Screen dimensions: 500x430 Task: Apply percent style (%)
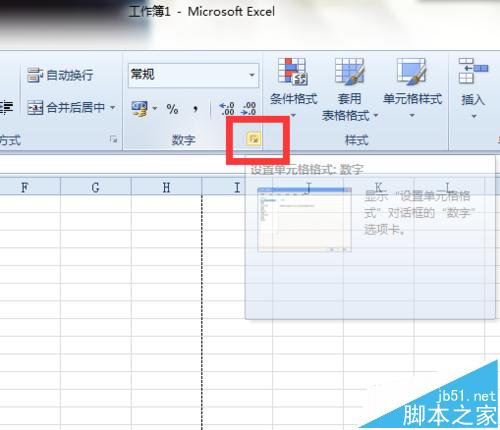(172, 109)
